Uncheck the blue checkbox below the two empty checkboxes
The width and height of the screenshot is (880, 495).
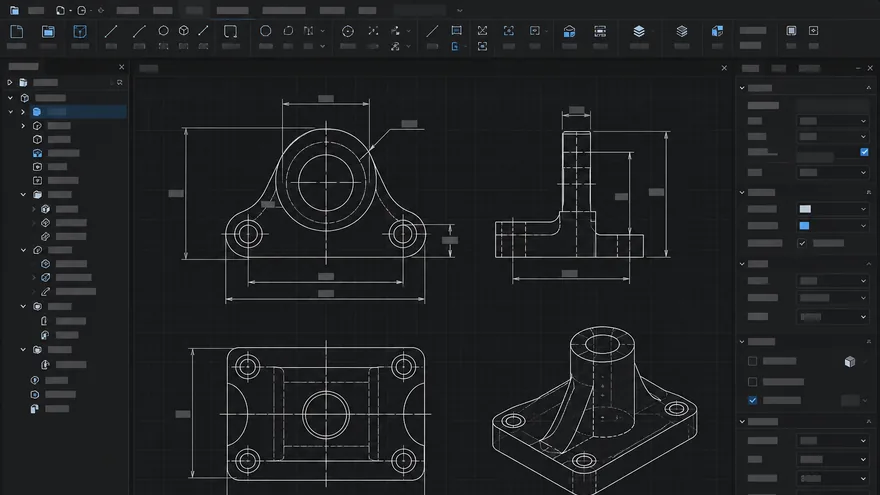(x=753, y=400)
